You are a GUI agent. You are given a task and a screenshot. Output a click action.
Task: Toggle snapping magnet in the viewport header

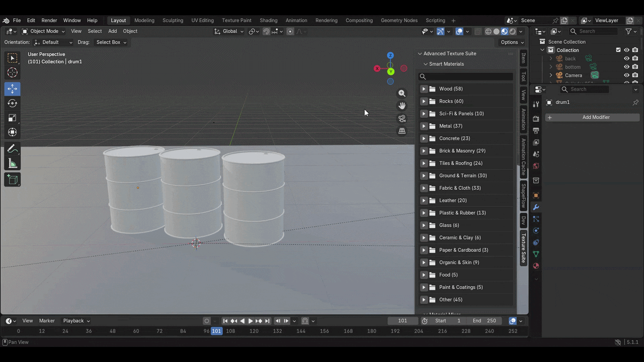[266, 32]
